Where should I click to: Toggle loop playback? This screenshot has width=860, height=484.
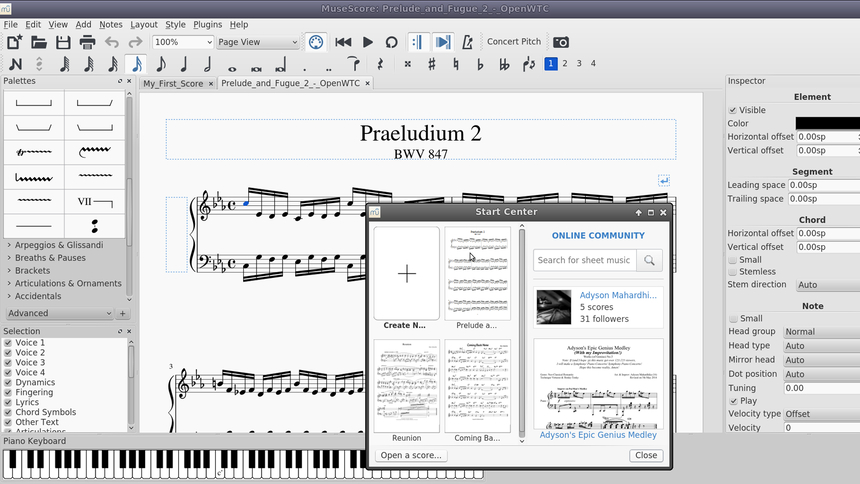coord(391,42)
